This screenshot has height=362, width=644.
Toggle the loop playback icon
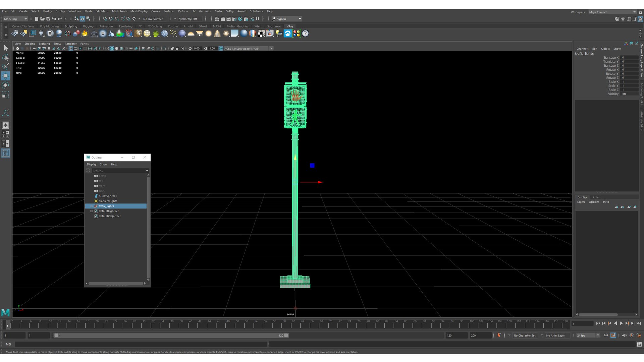click(606, 335)
